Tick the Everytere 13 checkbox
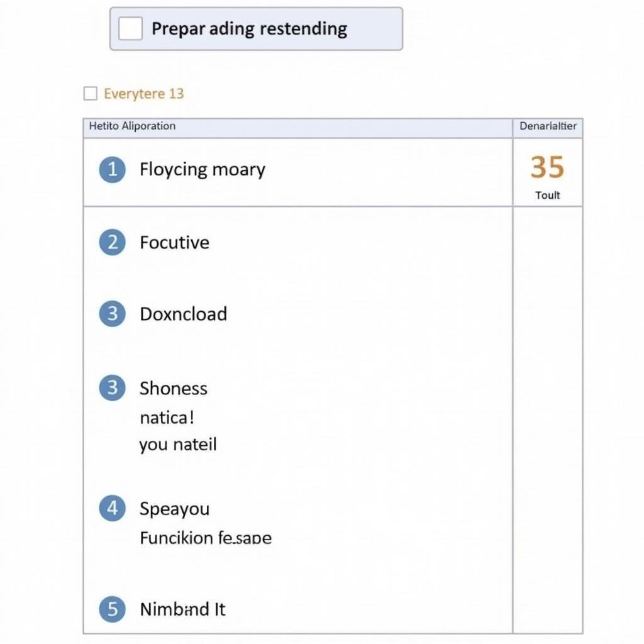This screenshot has height=644, width=644. [91, 93]
